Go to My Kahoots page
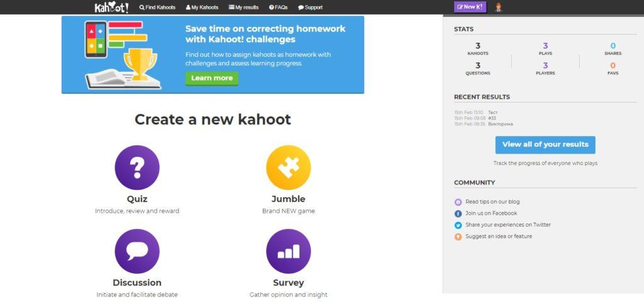Screen dimensions: 644x304 click(x=202, y=8)
